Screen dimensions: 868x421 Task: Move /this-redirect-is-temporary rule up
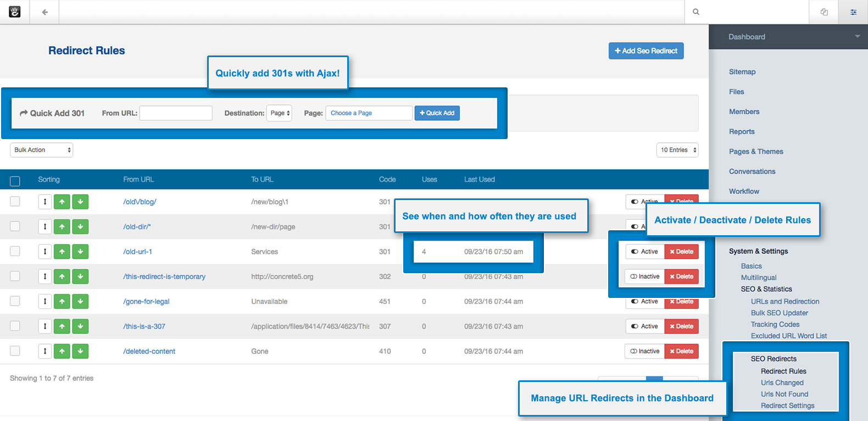point(62,276)
